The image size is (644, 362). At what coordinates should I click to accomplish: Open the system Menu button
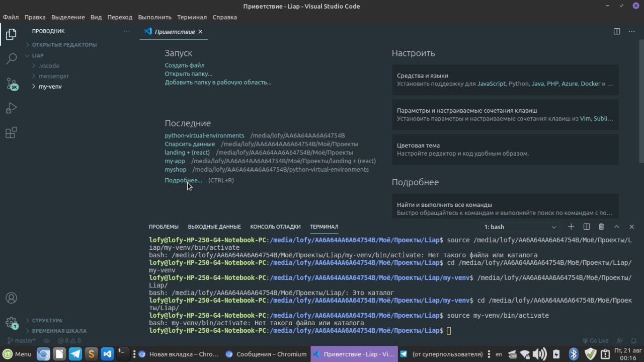click(x=18, y=354)
